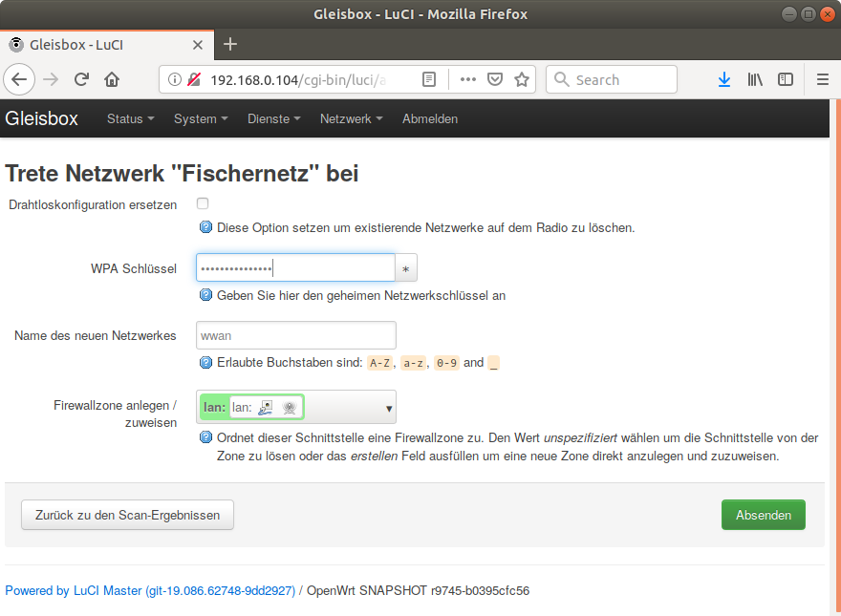Click Zurück zu den Scan-Ergebnissen
The width and height of the screenshot is (841, 616).
128,515
